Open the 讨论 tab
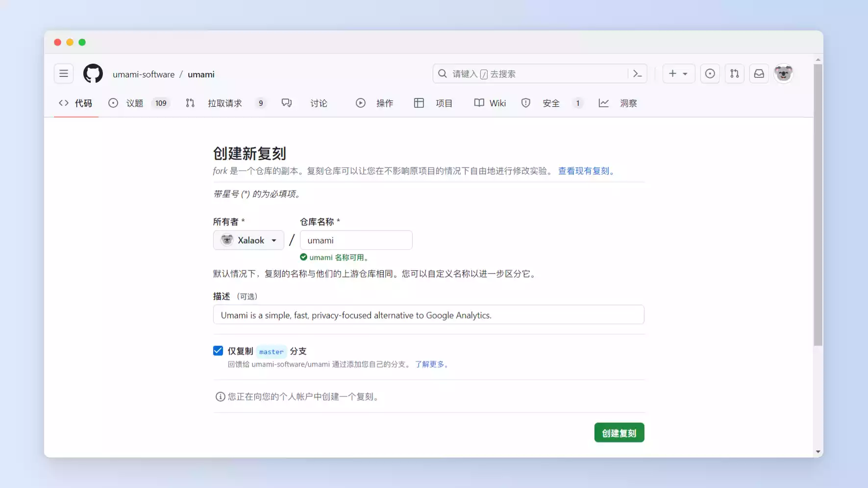Viewport: 868px width, 488px height. click(x=304, y=103)
